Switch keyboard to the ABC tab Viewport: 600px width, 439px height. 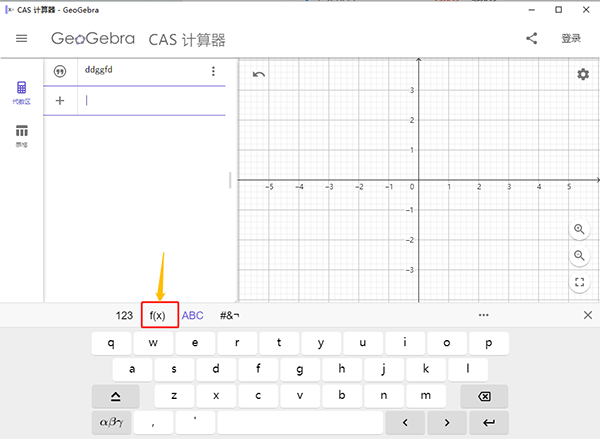click(x=192, y=315)
